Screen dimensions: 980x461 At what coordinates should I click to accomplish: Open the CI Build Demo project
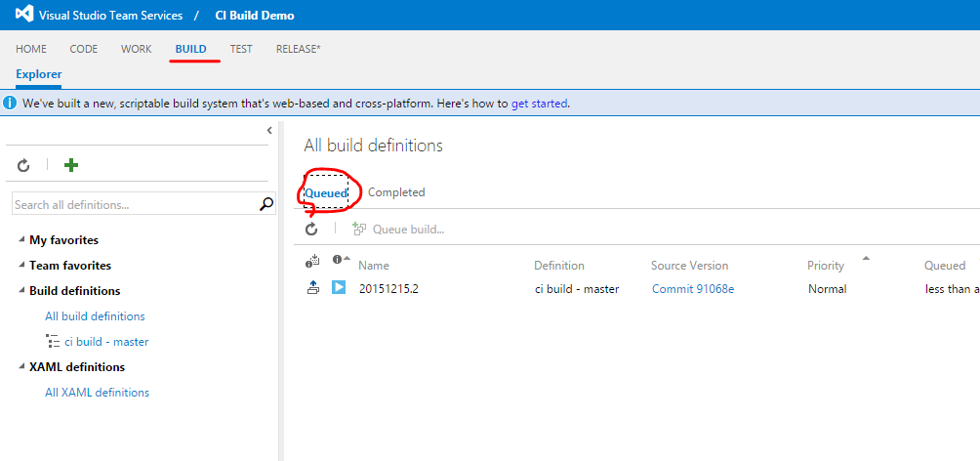coord(255,15)
